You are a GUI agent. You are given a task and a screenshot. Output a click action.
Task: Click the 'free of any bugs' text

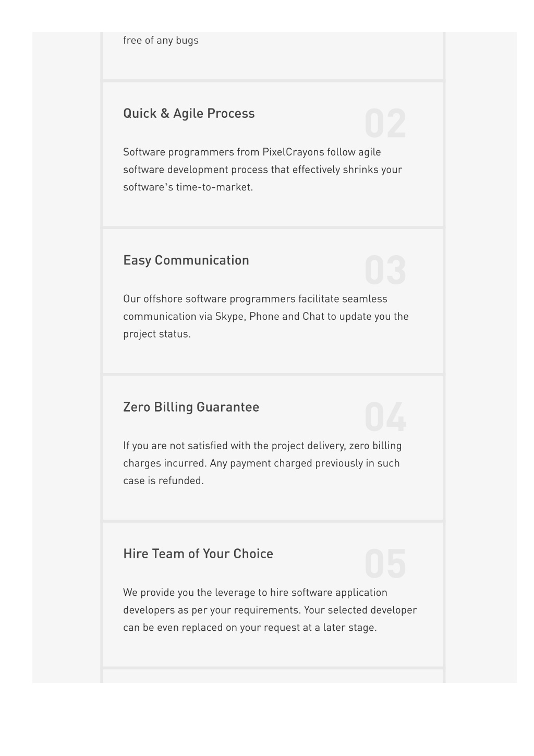(161, 41)
